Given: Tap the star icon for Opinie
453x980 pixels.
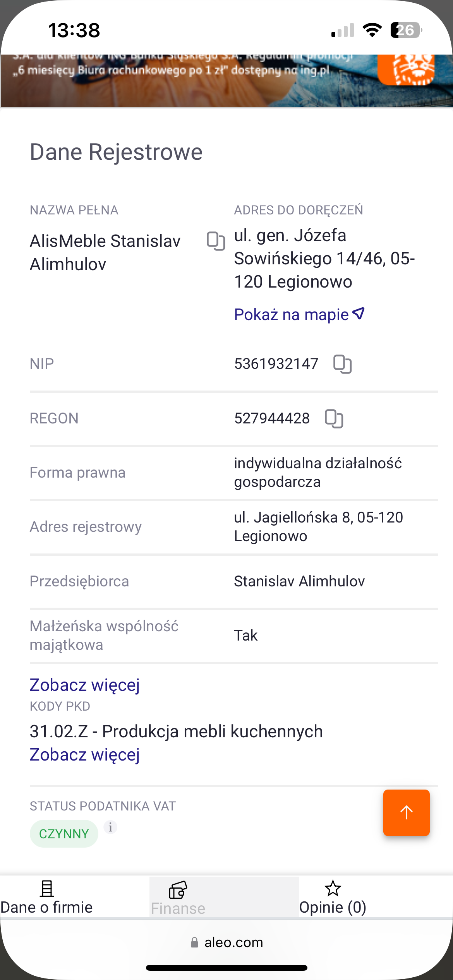Looking at the screenshot, I should coord(333,888).
